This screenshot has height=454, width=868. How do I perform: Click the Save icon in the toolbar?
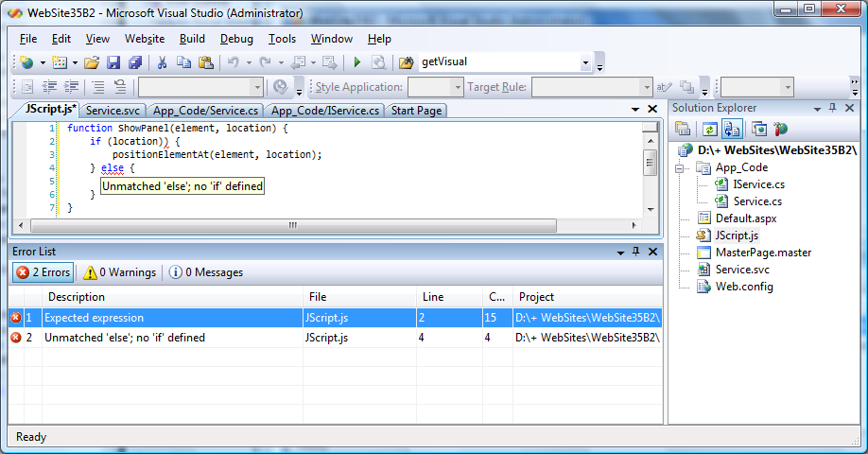click(x=113, y=62)
